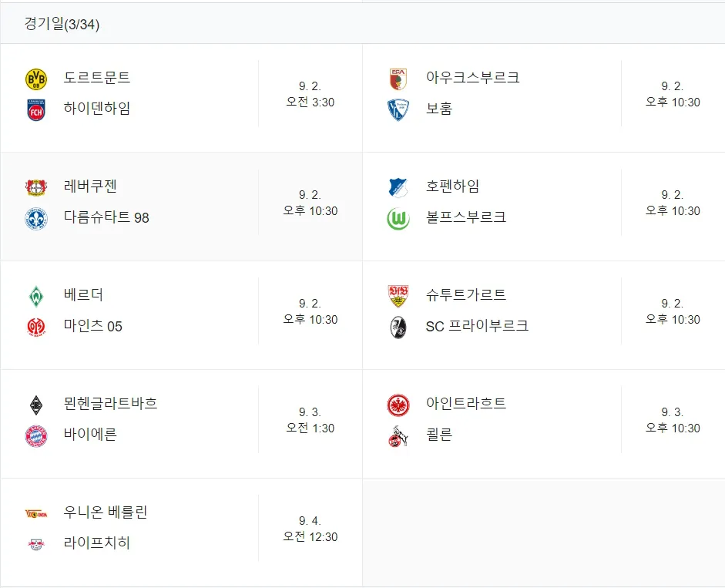Click the 경기일(3/34) matchday header

pyautogui.click(x=62, y=24)
